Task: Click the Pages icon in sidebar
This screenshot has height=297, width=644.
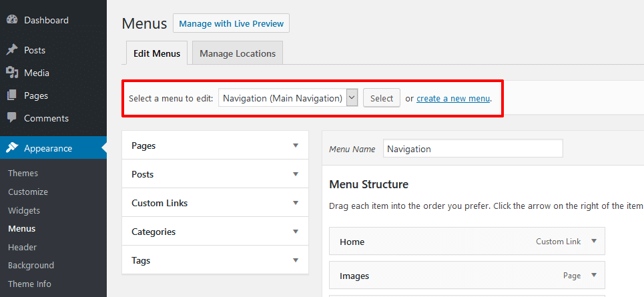Action: (12, 95)
